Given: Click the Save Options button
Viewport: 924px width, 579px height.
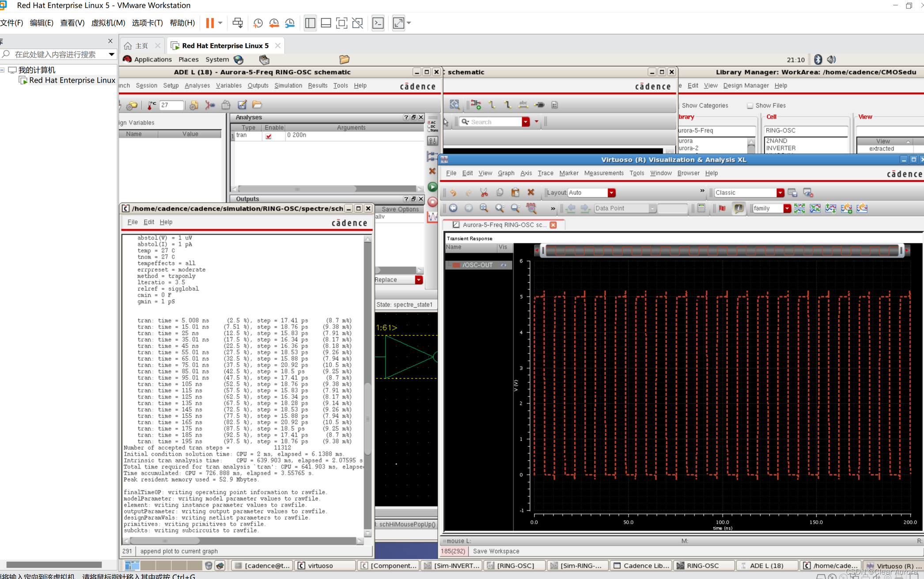Looking at the screenshot, I should 400,210.
